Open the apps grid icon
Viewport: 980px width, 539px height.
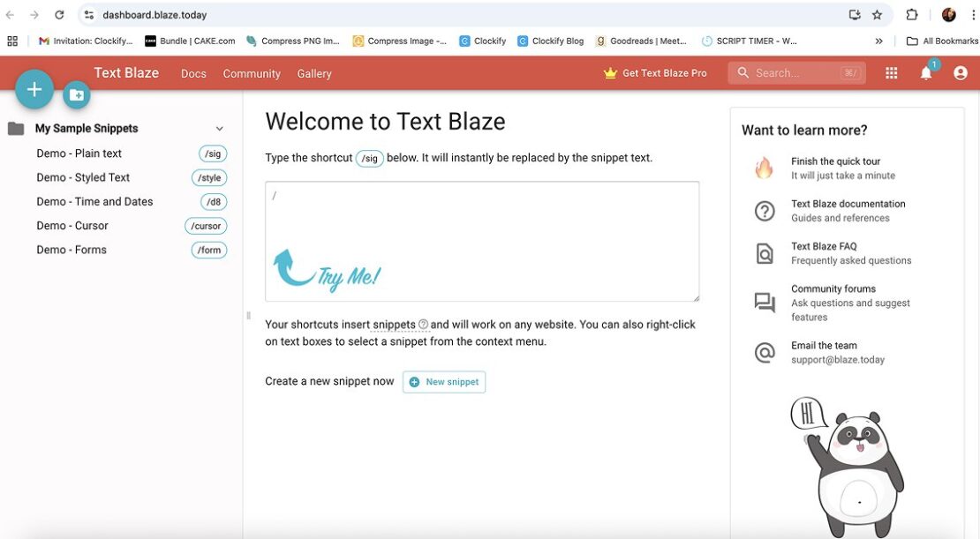click(x=891, y=73)
